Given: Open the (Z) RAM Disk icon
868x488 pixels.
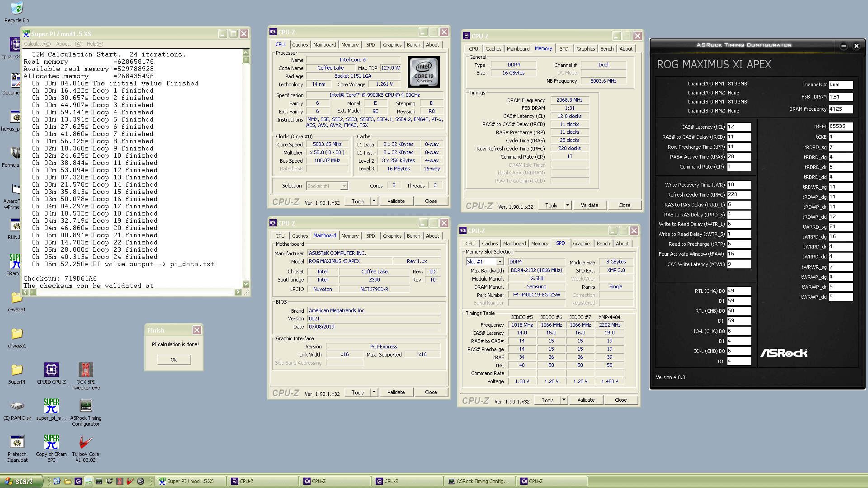Looking at the screenshot, I should (x=17, y=406).
